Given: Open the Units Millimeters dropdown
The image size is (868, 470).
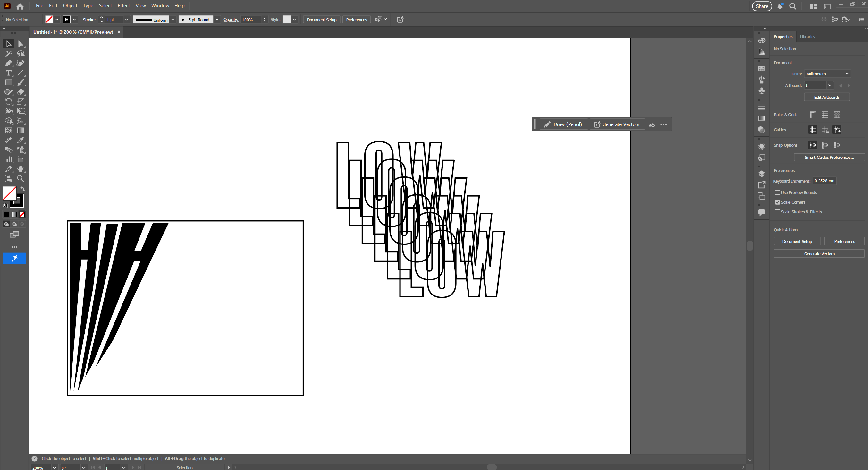Looking at the screenshot, I should click(x=827, y=74).
